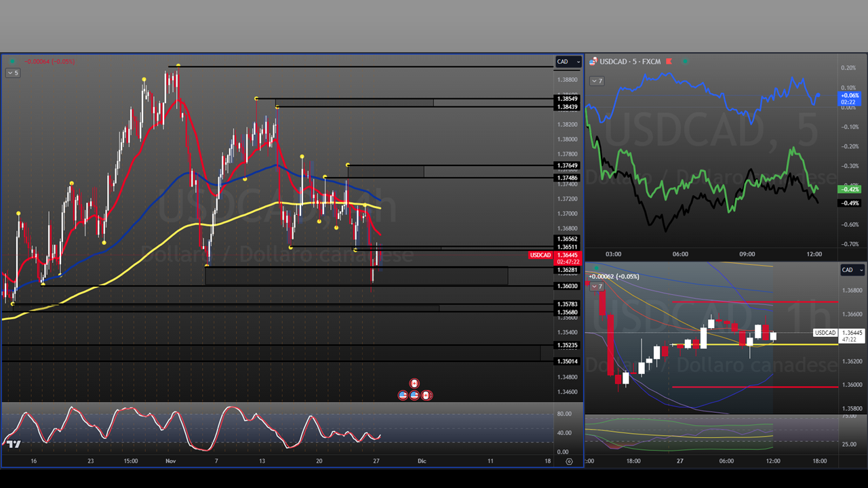
Task: Click 1.37649 price level label
Action: [x=567, y=166]
